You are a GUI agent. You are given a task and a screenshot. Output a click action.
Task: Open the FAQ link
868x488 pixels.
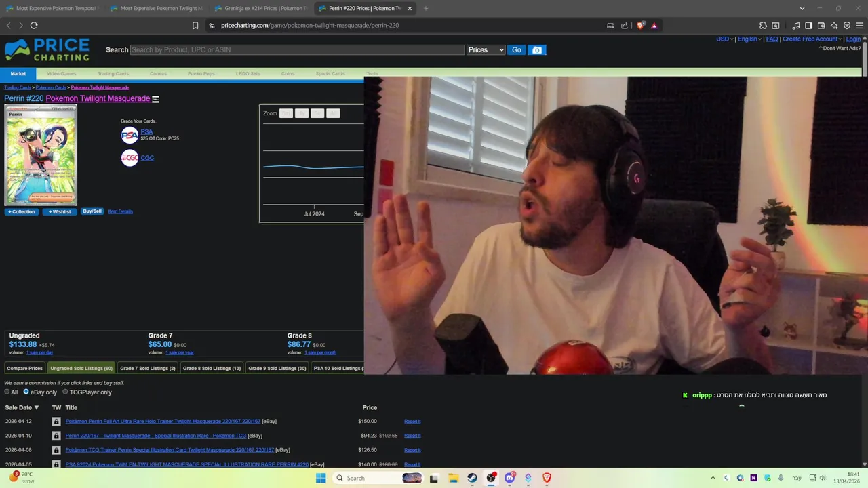coord(772,39)
